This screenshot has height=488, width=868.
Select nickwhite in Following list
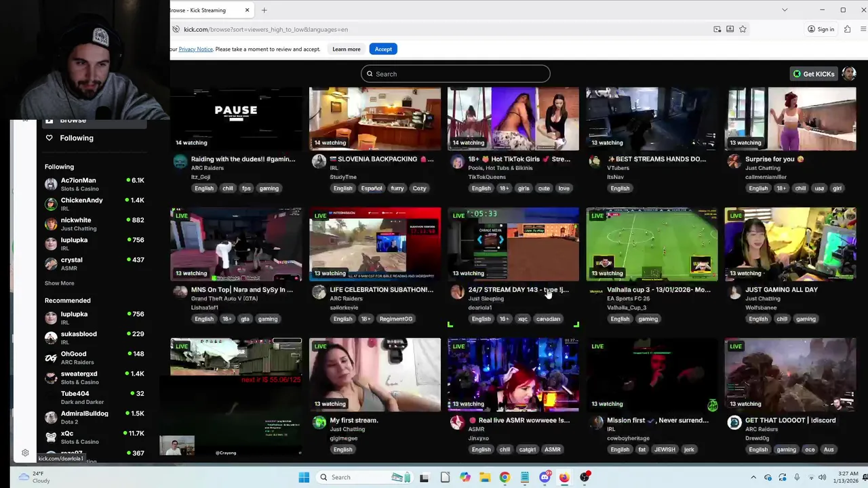tap(94, 224)
